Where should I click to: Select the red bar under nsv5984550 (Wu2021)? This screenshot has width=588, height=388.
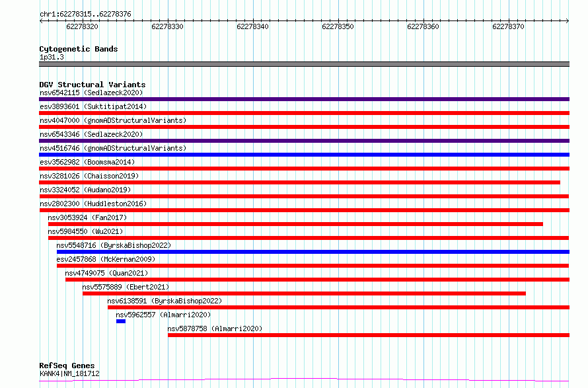pyautogui.click(x=309, y=238)
